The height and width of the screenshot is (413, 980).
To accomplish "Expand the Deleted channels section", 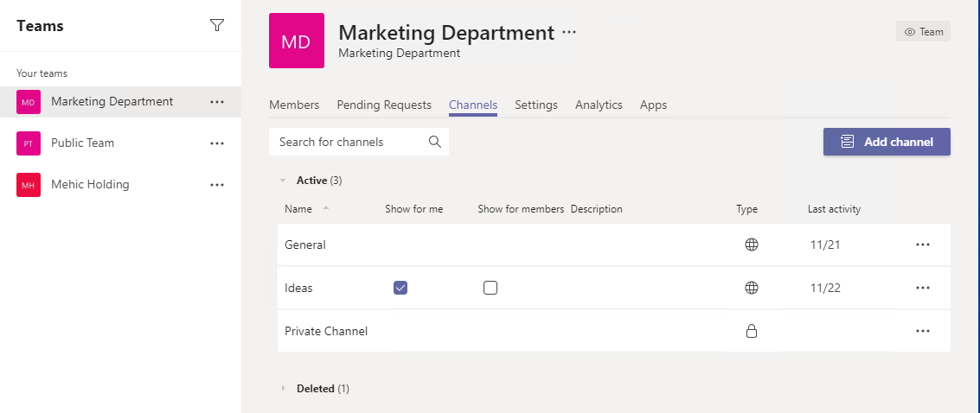I will (283, 389).
